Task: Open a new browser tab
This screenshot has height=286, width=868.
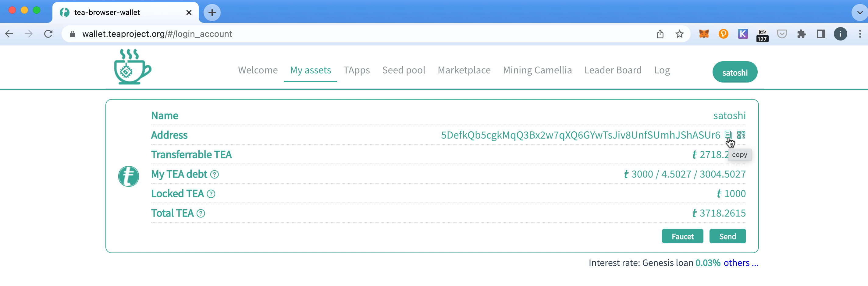Action: point(212,12)
